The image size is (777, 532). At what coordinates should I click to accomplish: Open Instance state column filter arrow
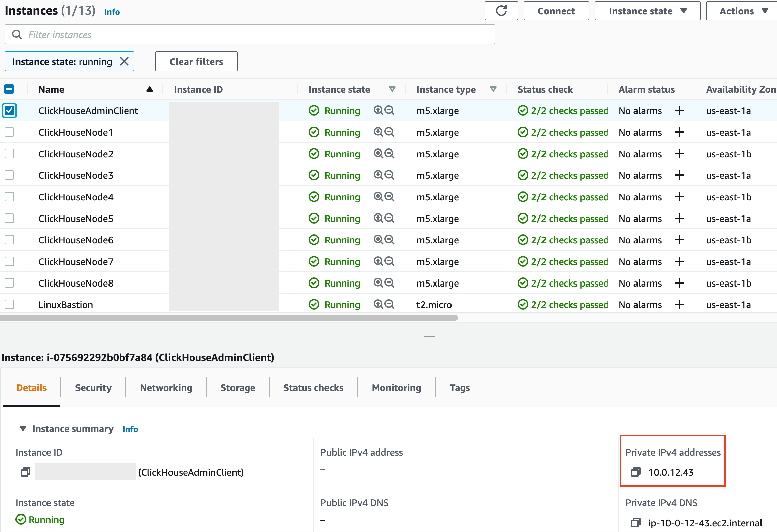(392, 89)
